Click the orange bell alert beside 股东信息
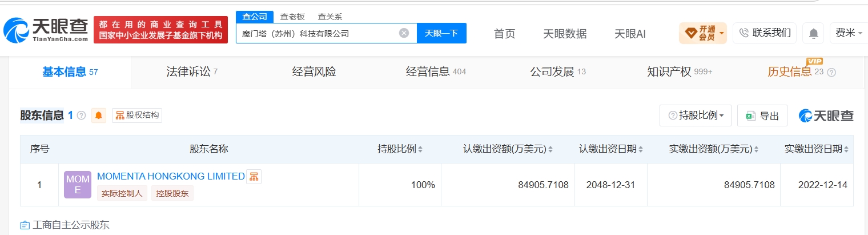Viewport: 868px width, 235px height. tap(99, 115)
